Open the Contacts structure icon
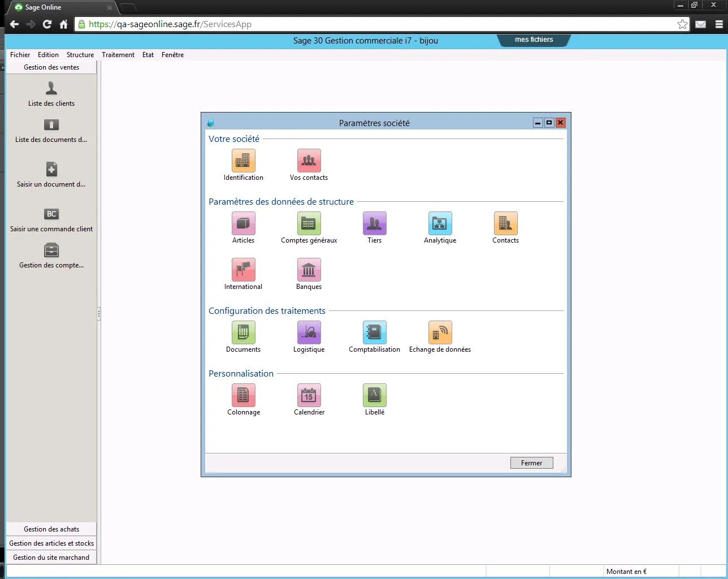 506,223
